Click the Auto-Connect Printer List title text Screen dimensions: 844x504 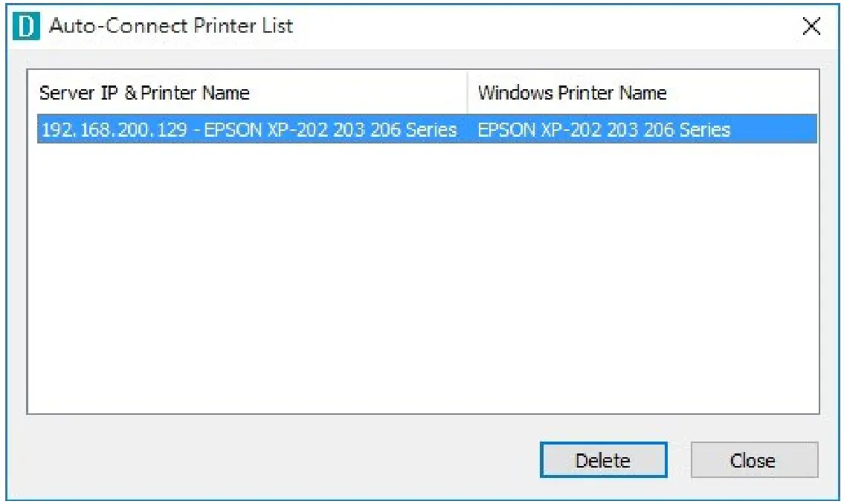point(171,26)
